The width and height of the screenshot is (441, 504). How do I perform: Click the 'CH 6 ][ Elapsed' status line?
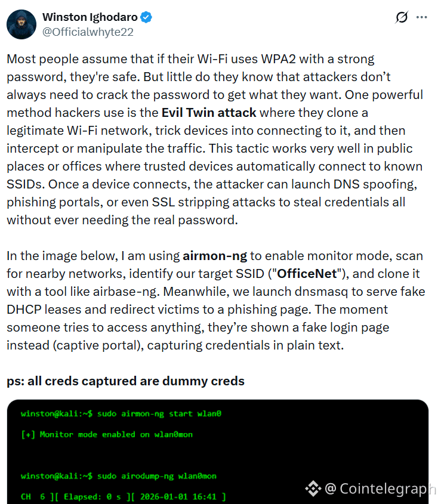point(124,497)
